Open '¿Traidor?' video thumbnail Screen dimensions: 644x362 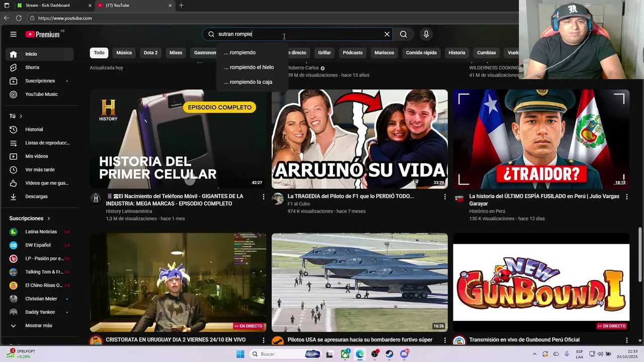click(541, 139)
